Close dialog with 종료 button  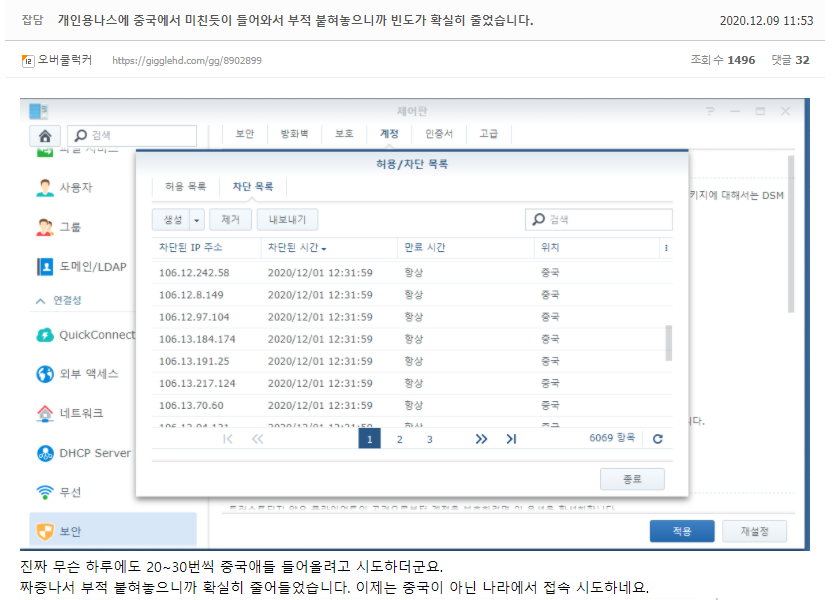click(x=632, y=479)
